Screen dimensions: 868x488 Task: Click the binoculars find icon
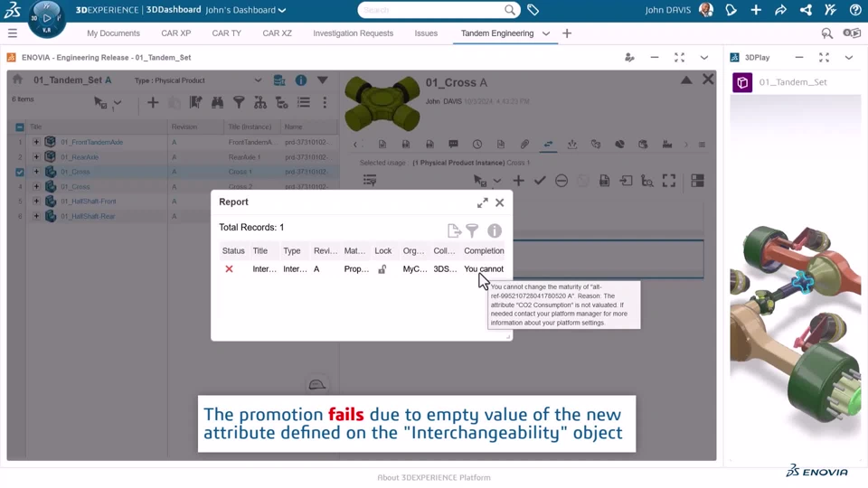(217, 102)
